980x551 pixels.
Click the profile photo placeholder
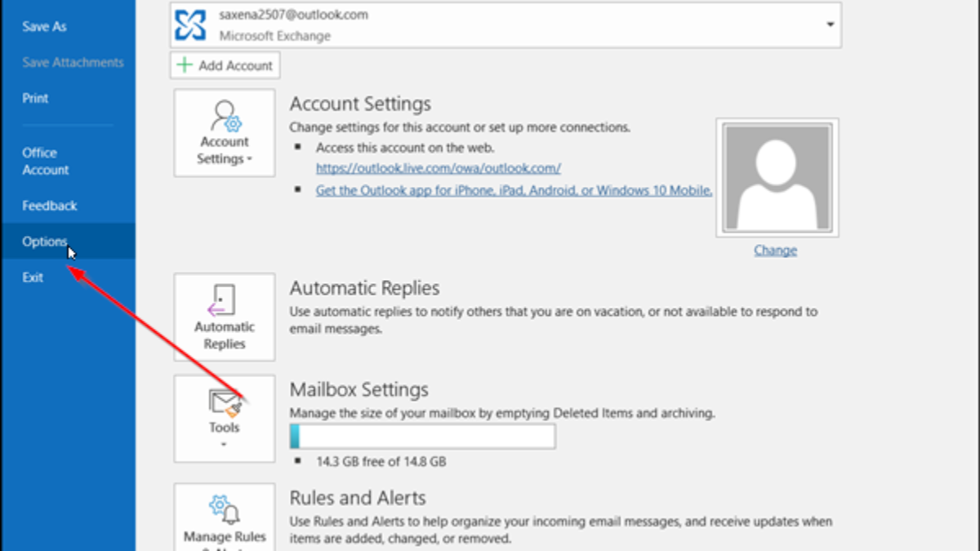pyautogui.click(x=777, y=178)
